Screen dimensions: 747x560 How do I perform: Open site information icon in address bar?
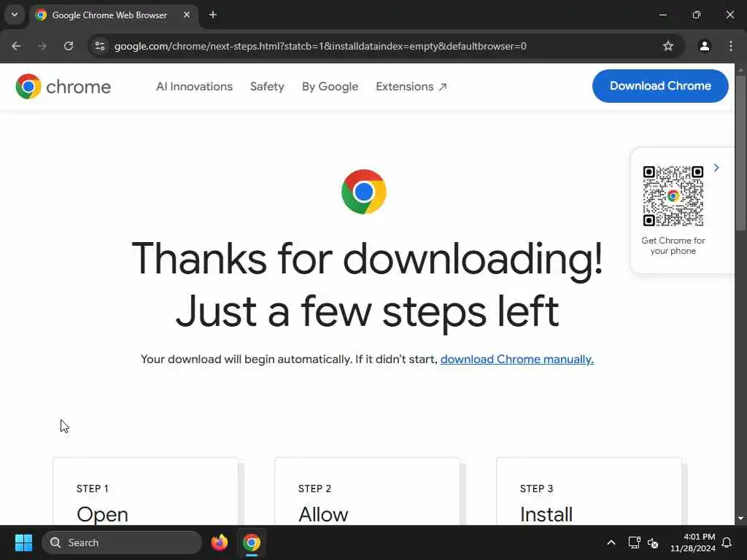click(100, 46)
